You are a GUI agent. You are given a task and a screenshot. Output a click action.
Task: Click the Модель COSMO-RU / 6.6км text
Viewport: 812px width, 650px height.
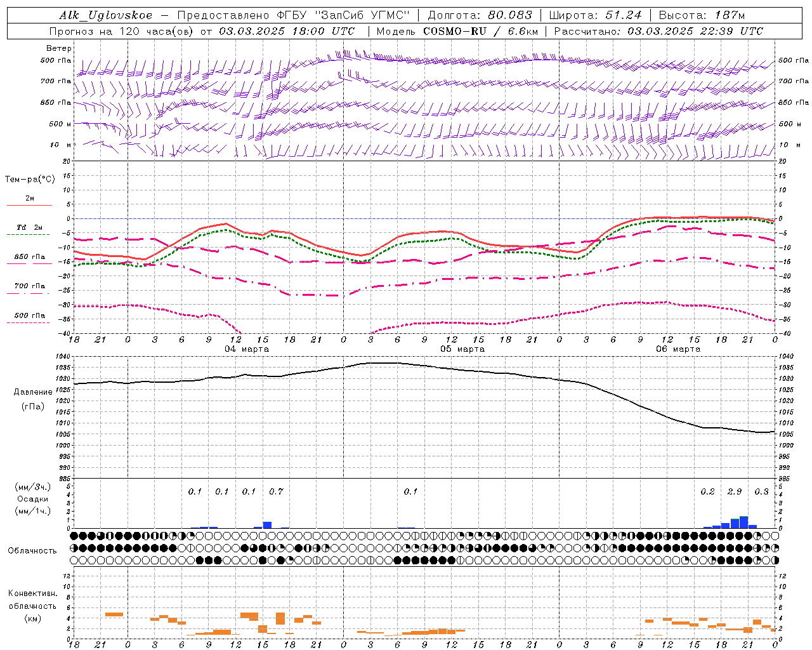(x=457, y=31)
